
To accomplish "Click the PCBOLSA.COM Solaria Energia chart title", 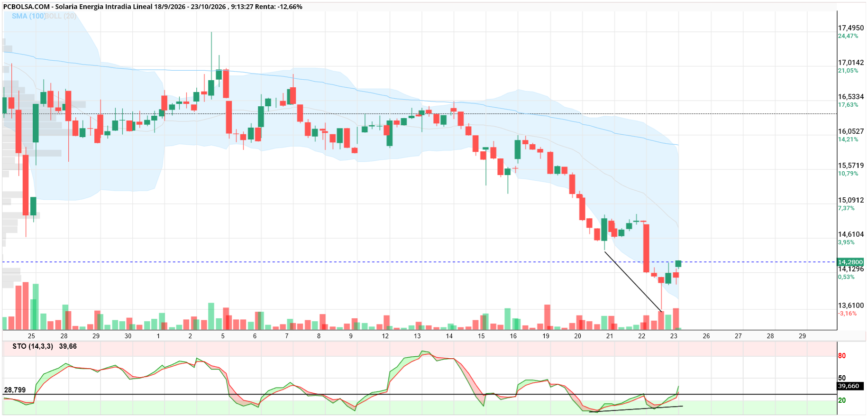I will click(153, 7).
